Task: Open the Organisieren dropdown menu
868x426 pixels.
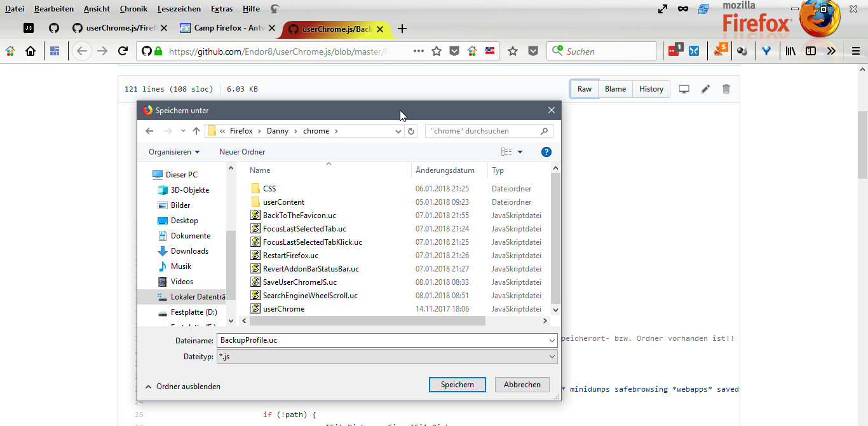Action: click(x=174, y=152)
